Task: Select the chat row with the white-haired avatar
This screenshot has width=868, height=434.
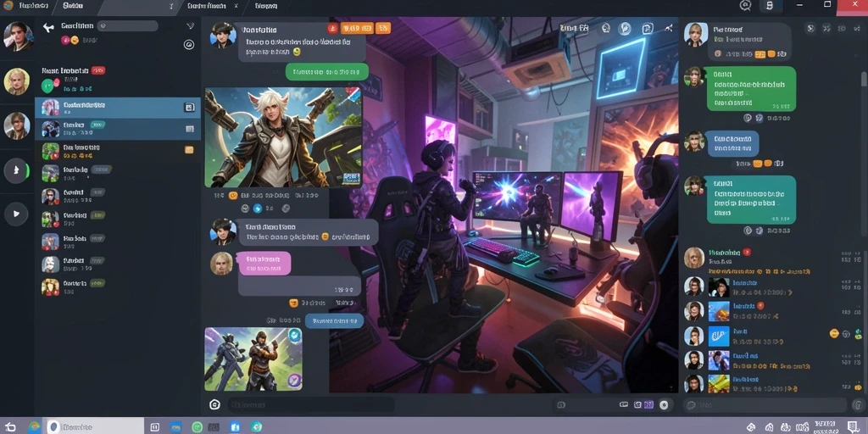Action: click(117, 264)
